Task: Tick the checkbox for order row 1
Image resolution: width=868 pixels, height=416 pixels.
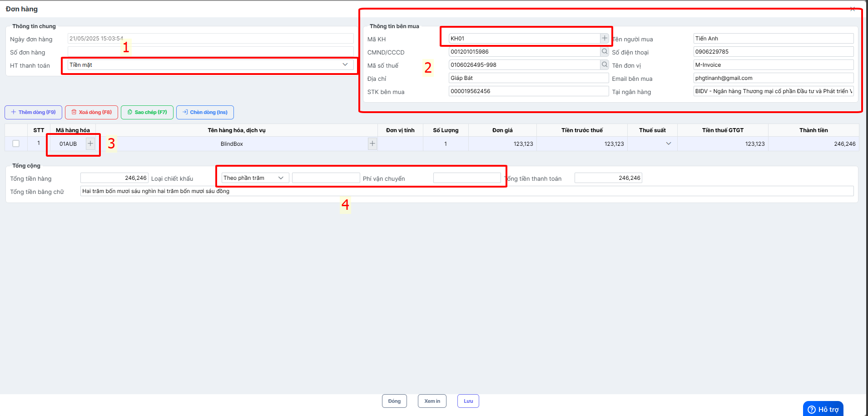Action: coord(16,144)
